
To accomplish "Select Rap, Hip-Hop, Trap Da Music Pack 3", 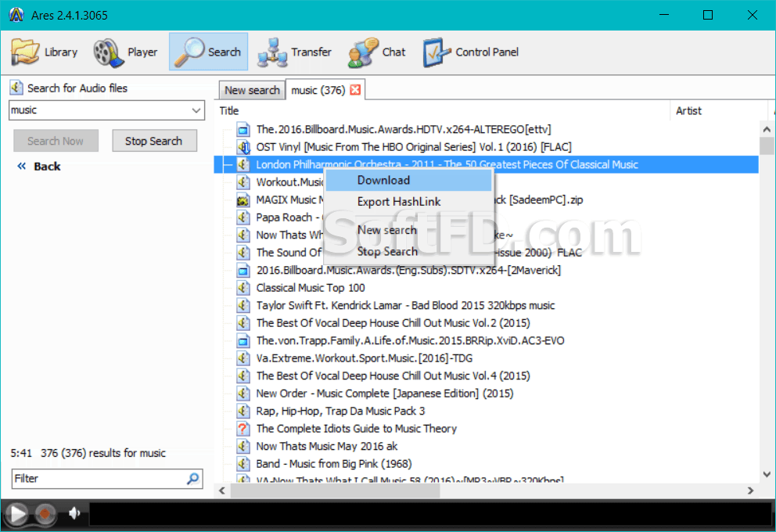I will point(340,411).
